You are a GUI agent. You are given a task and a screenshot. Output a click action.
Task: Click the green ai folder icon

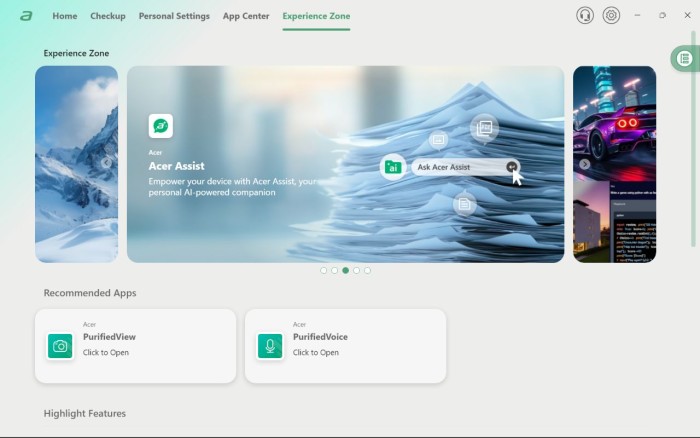click(393, 167)
